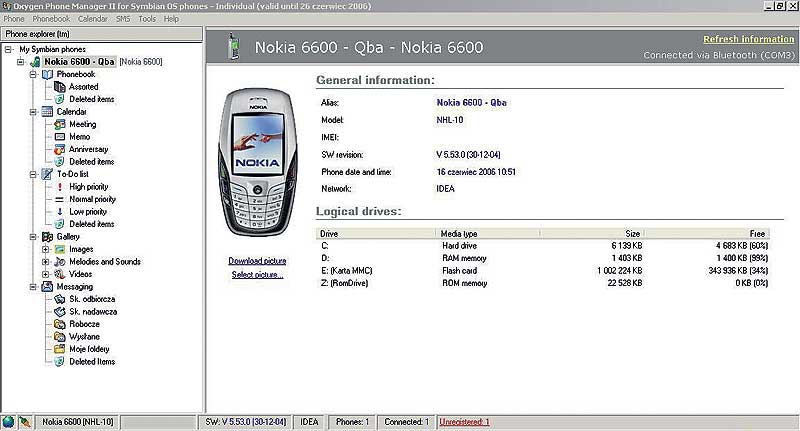Screen dimensions: 800x431
Task: Click the Select picture link
Action: click(x=257, y=275)
